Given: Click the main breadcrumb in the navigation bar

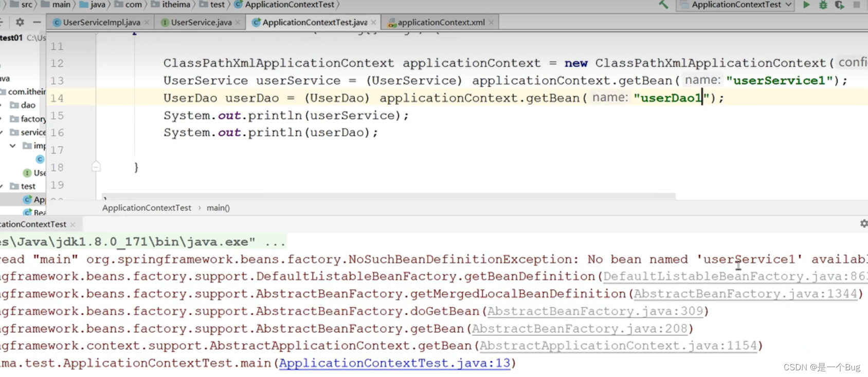Looking at the screenshot, I should tap(61, 5).
